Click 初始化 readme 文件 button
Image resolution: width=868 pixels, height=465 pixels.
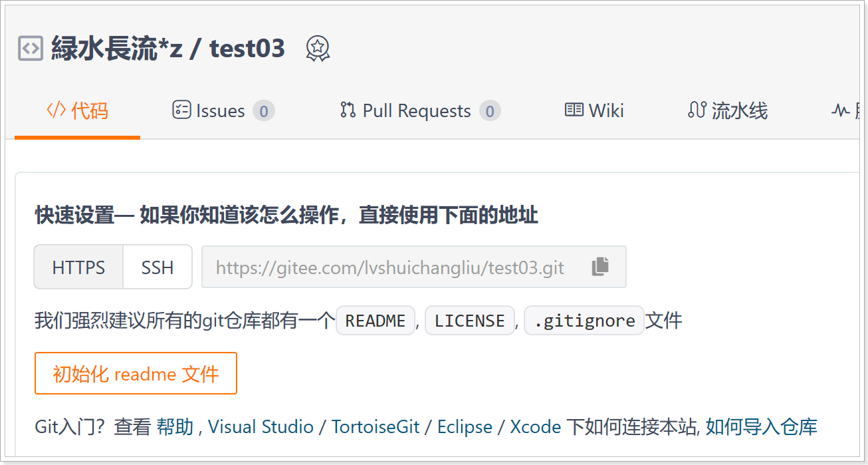point(136,374)
